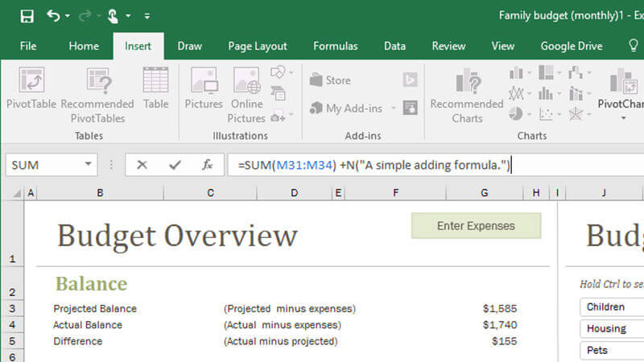Insert a Scatter or Bubble chart
This screenshot has height=362, width=644.
[x=546, y=113]
